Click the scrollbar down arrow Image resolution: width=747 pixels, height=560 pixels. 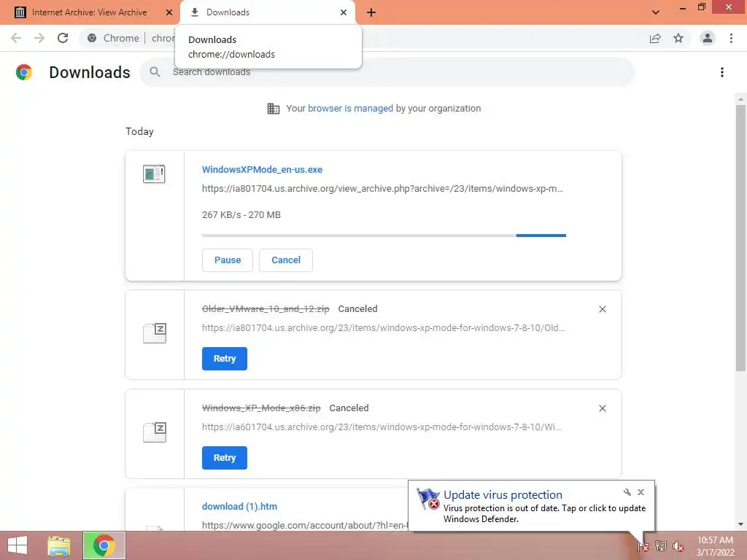tap(740, 524)
